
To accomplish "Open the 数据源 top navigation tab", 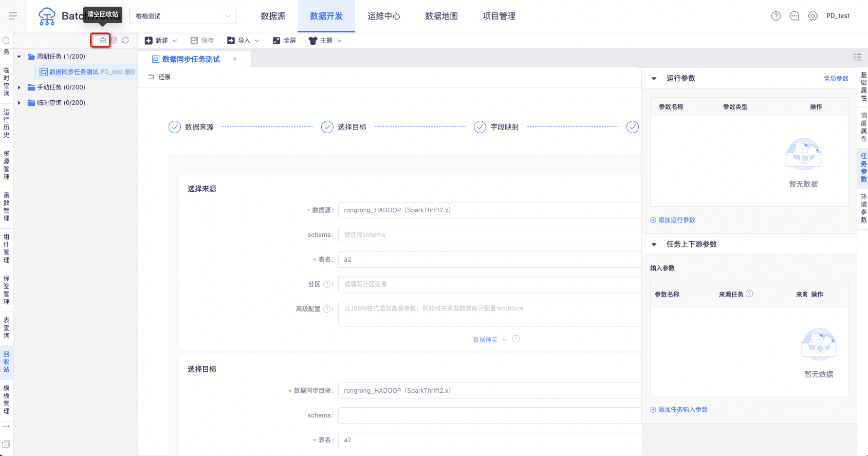I will coord(273,16).
